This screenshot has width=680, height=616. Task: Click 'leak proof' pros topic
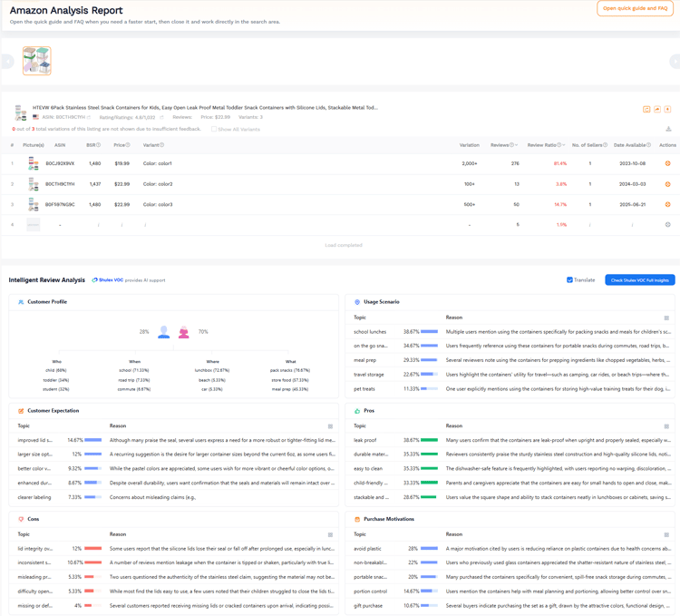365,440
